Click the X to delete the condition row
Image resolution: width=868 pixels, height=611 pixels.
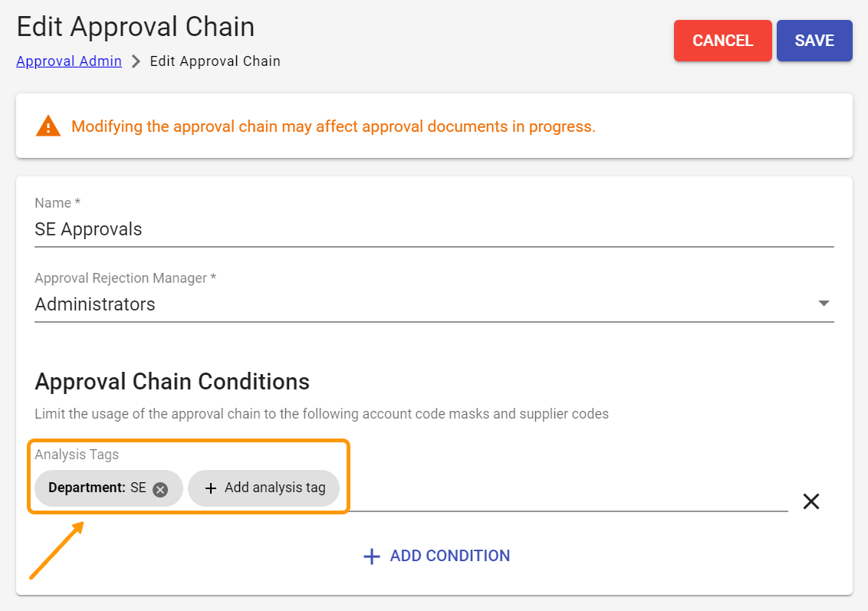click(810, 501)
